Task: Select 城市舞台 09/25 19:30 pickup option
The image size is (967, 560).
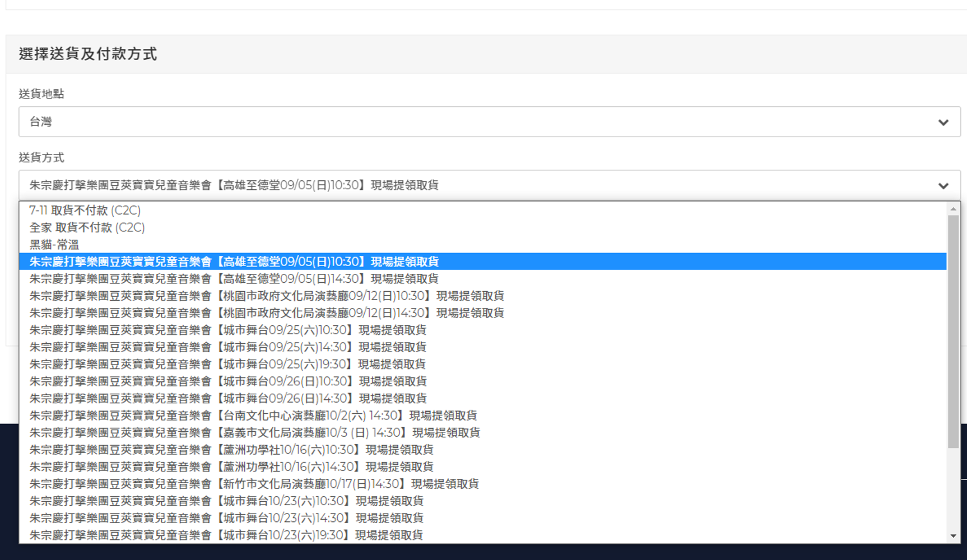Action: click(x=227, y=364)
